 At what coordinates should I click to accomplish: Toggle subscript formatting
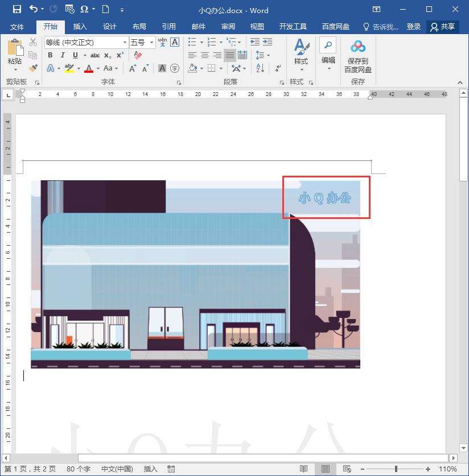coord(108,55)
